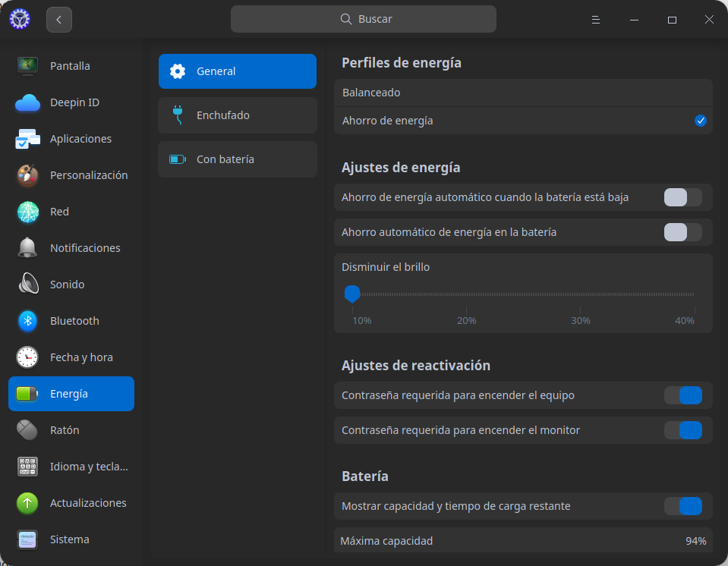Image resolution: width=728 pixels, height=566 pixels.
Task: Go to Personalización section
Action: click(71, 175)
